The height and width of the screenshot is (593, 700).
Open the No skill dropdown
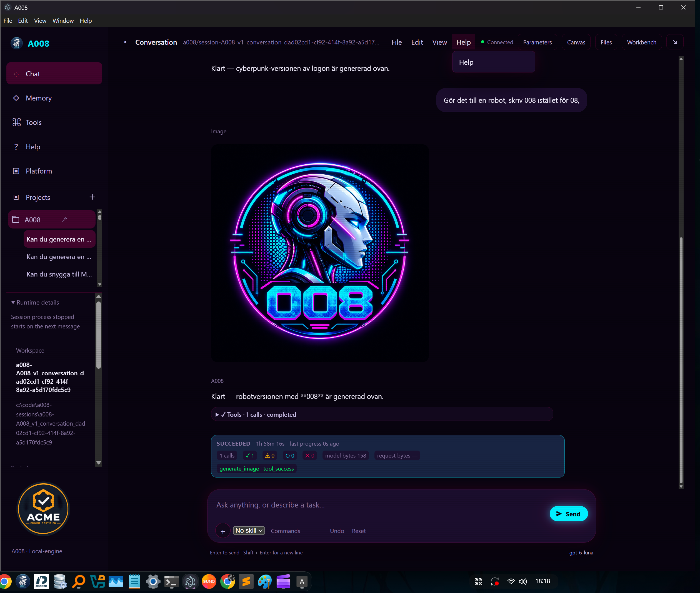[x=249, y=531]
